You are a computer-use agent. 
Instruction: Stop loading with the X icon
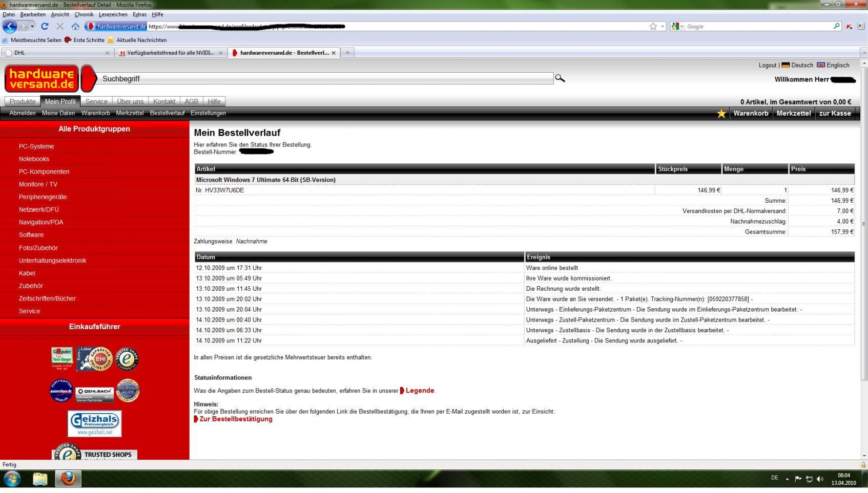click(x=60, y=26)
